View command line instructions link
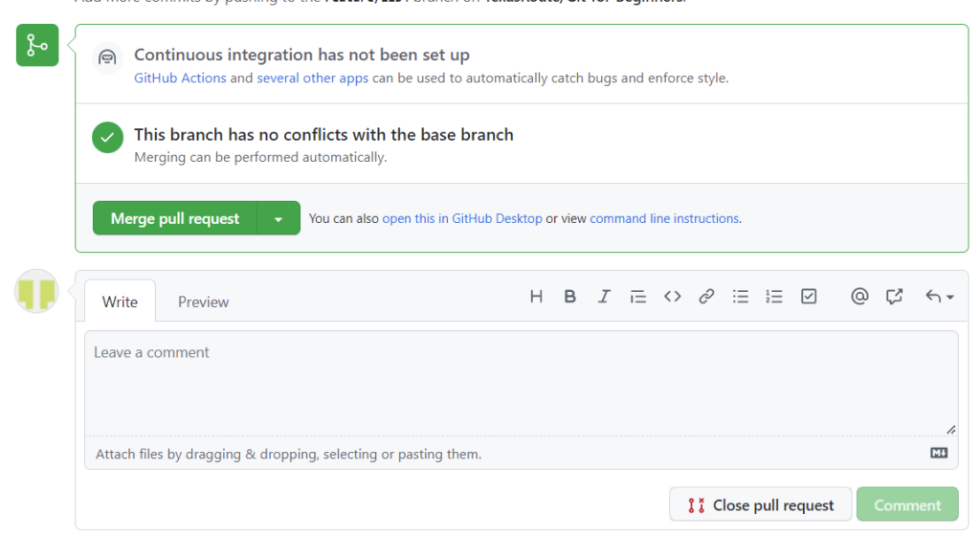Screen dimensions: 980x537 [664, 218]
